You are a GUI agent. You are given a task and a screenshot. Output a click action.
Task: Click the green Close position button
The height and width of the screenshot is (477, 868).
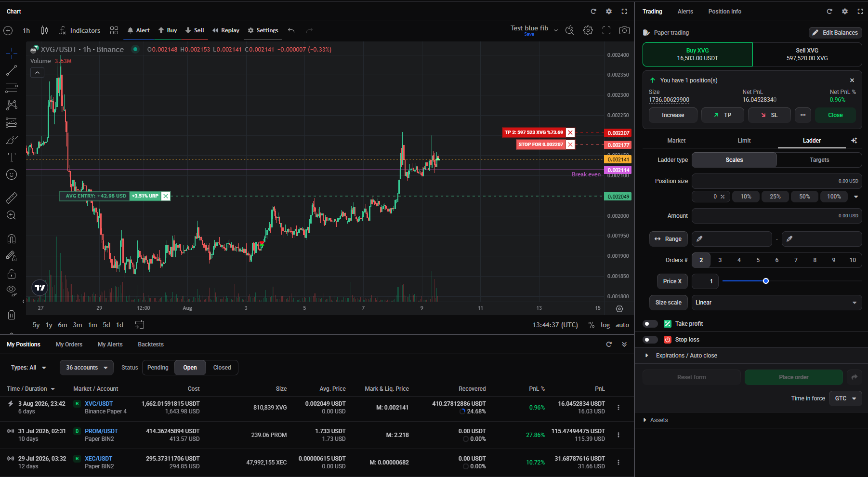[835, 115]
